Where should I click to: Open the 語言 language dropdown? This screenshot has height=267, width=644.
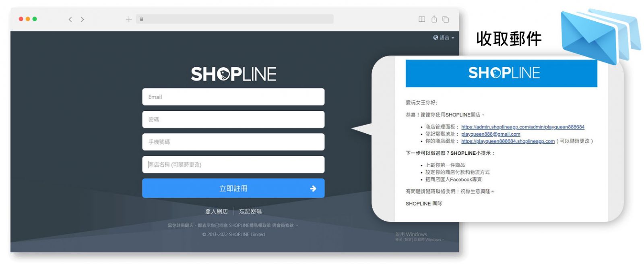(x=444, y=37)
